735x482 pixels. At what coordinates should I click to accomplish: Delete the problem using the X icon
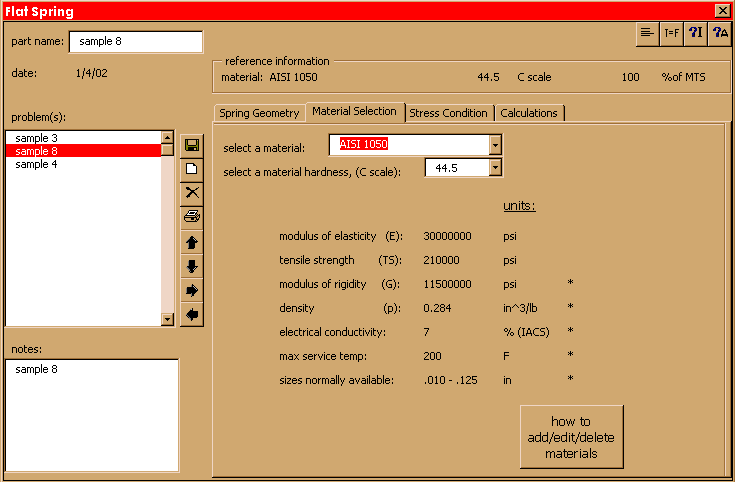pos(192,192)
